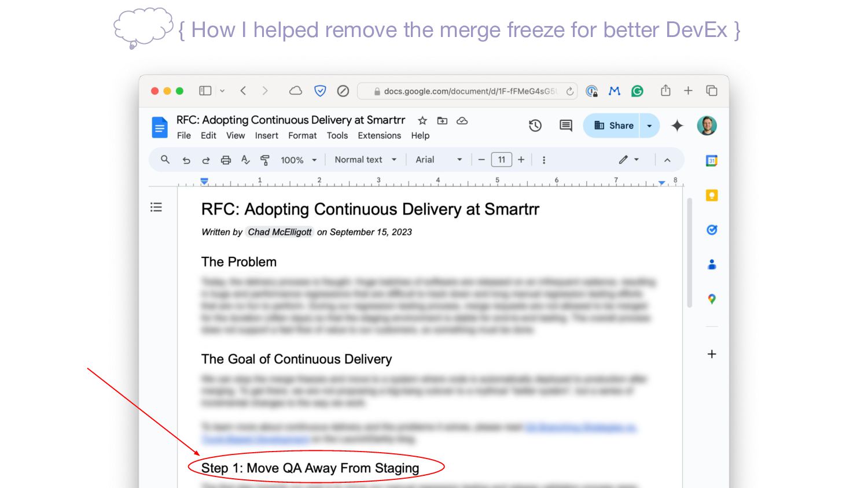The width and height of the screenshot is (868, 488).
Task: Open the File menu
Action: click(x=184, y=135)
